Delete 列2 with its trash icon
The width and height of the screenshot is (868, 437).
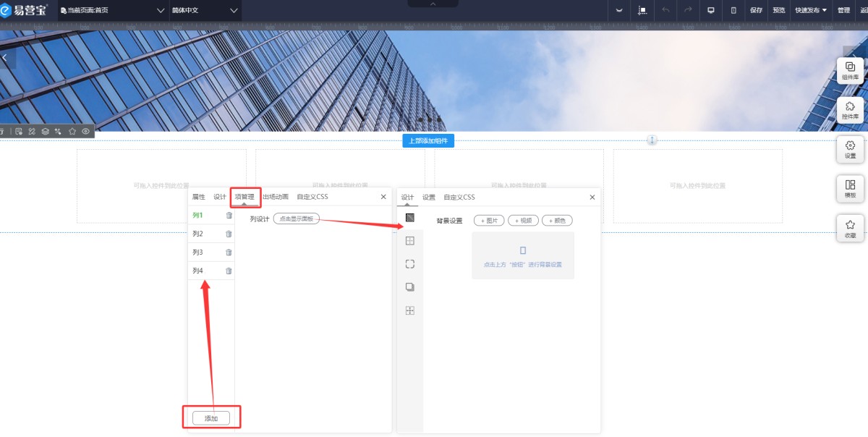pyautogui.click(x=229, y=234)
